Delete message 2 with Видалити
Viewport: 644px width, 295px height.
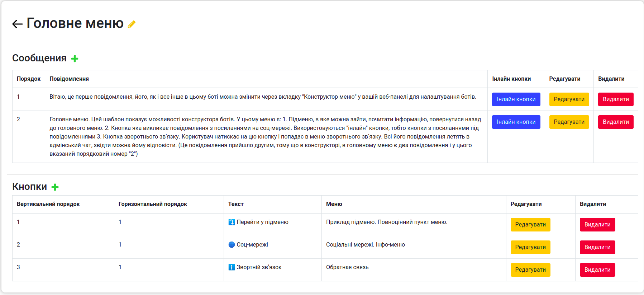(615, 122)
